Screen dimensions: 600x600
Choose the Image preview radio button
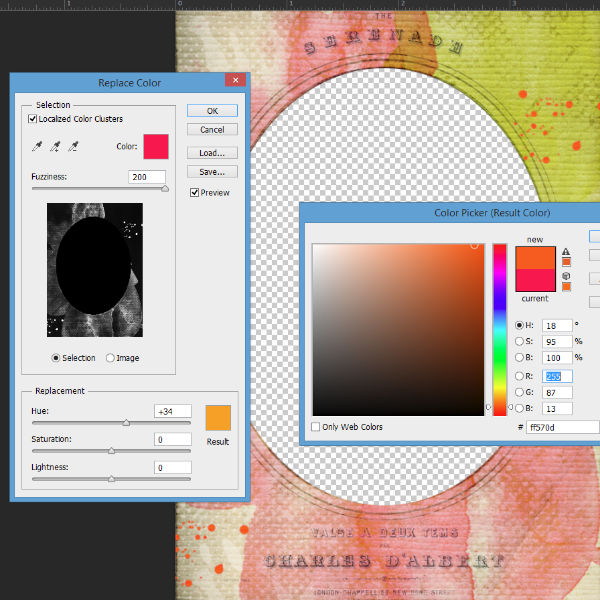[110, 358]
